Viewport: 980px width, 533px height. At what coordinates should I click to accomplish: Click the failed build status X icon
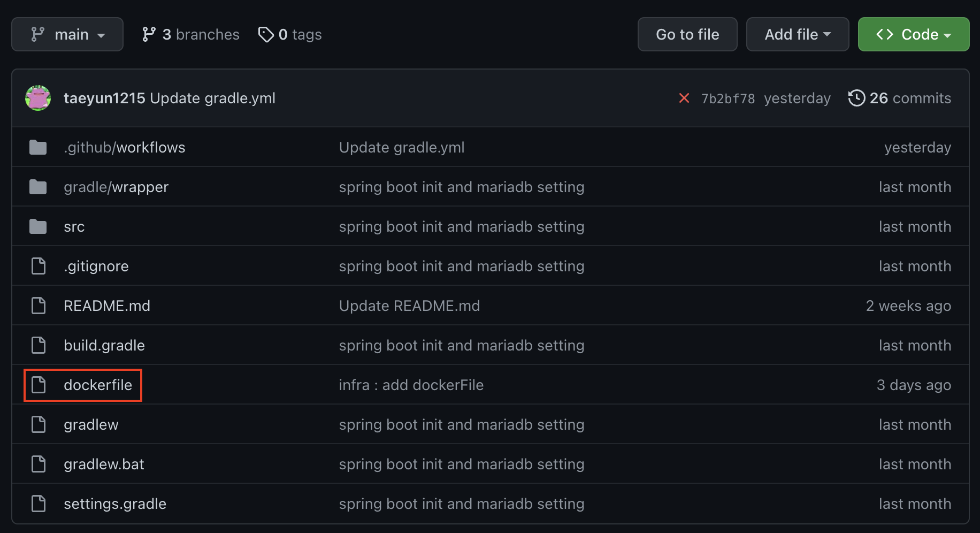[x=684, y=98]
